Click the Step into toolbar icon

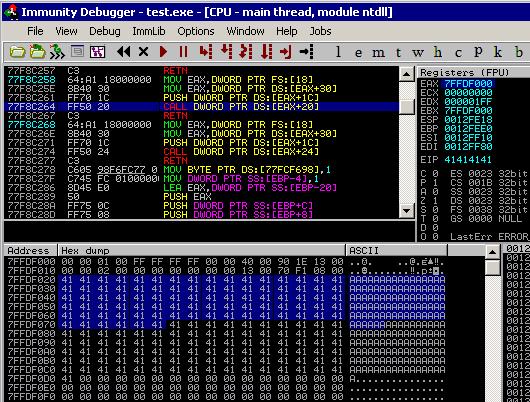(206, 52)
